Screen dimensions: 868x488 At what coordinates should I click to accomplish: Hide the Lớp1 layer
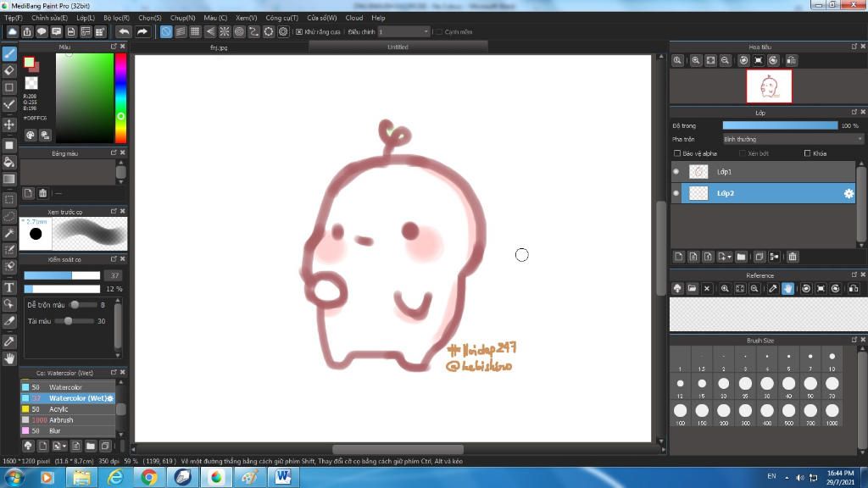676,172
